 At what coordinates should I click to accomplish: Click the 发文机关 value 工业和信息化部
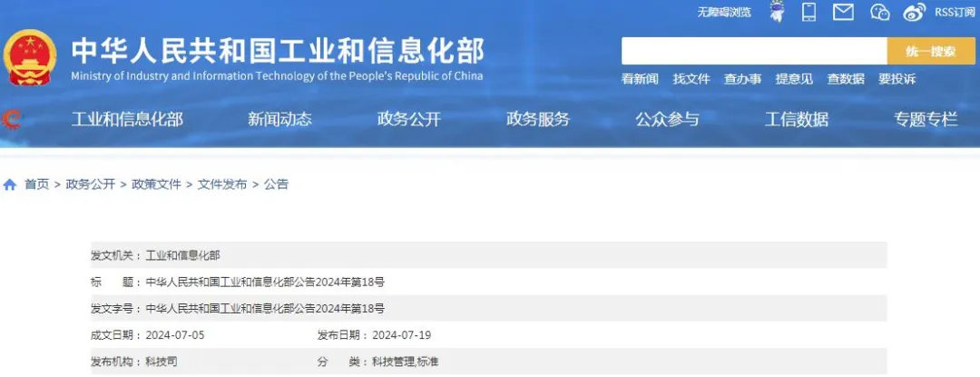182,255
